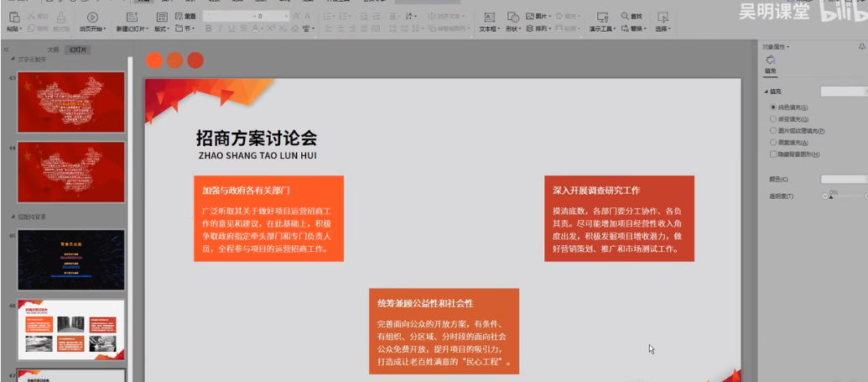The width and height of the screenshot is (868, 382).
Task: Apply Superscript formatting
Action: (x=270, y=29)
